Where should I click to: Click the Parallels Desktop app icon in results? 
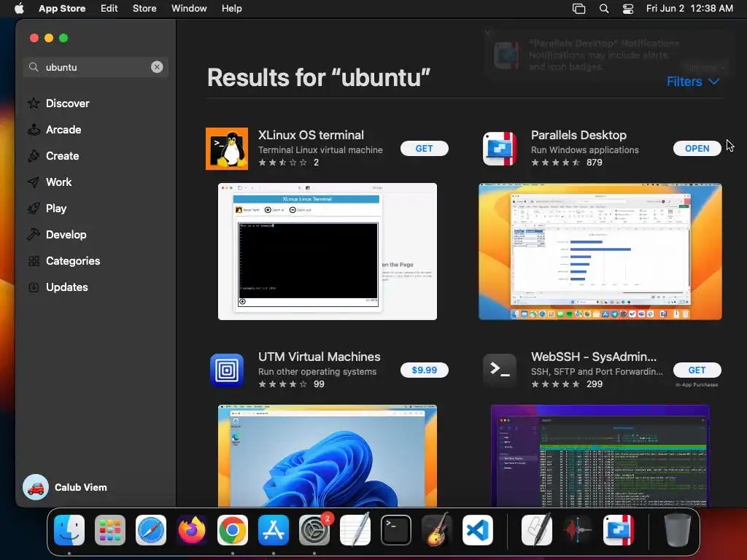pos(499,149)
